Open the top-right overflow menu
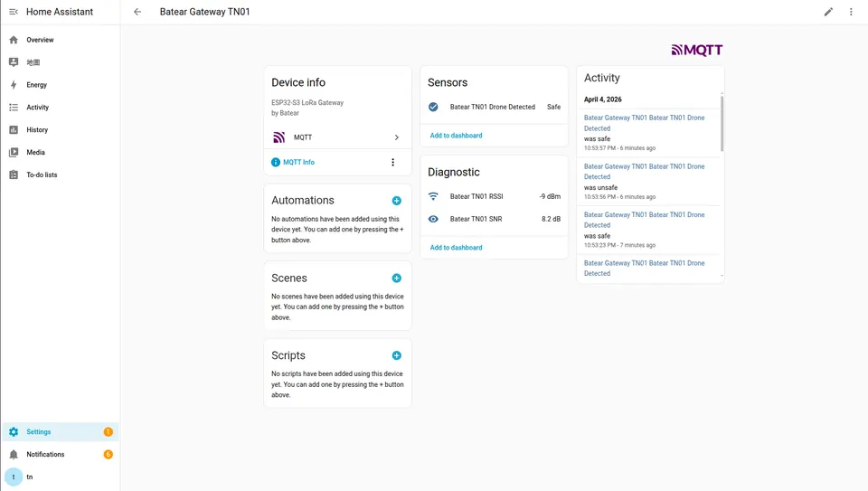This screenshot has height=491, width=868. point(851,12)
